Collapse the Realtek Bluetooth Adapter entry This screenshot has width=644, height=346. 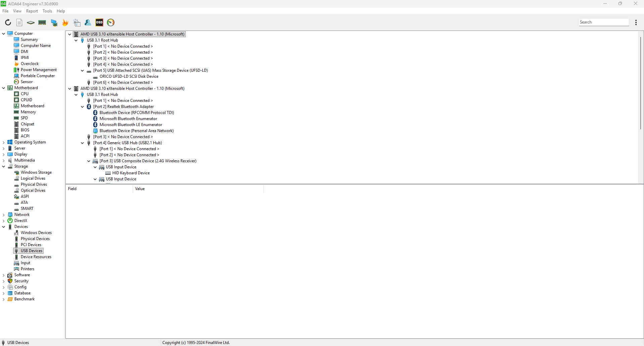[x=83, y=107]
